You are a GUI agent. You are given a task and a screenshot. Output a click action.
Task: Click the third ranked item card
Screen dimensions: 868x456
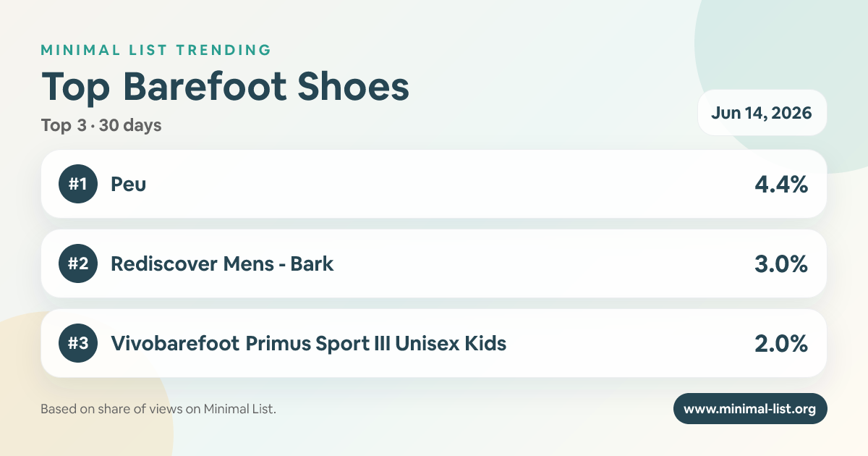[x=434, y=343]
